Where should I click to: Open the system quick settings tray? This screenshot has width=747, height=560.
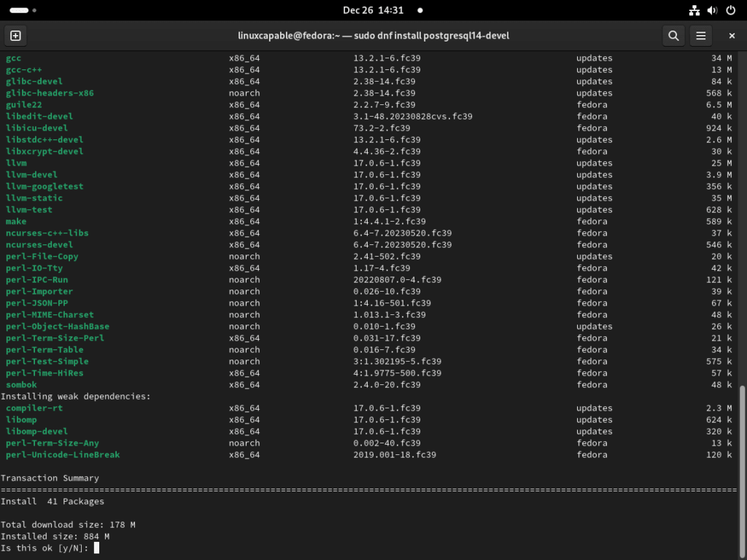[x=711, y=10]
